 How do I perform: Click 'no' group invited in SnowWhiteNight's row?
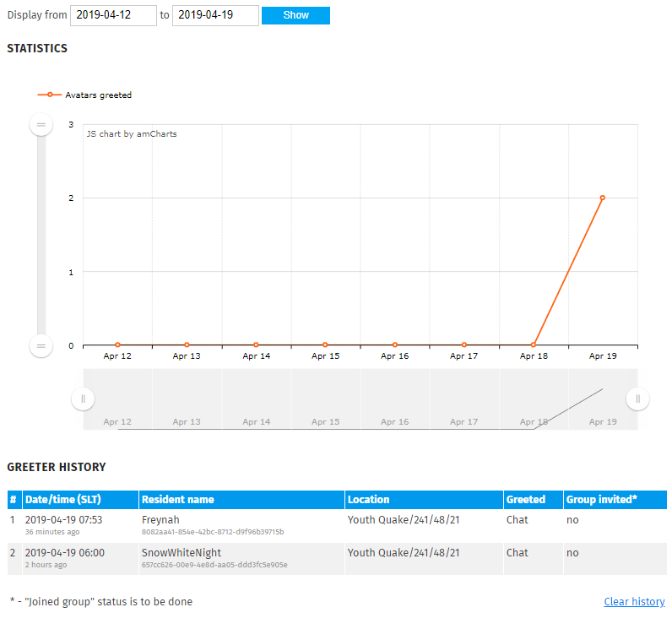pyautogui.click(x=572, y=553)
